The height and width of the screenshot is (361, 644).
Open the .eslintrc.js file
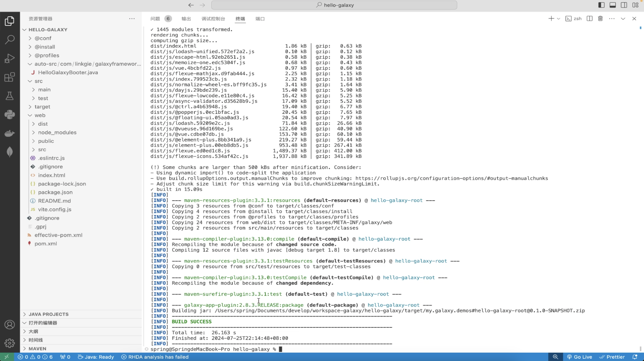[81, 158]
